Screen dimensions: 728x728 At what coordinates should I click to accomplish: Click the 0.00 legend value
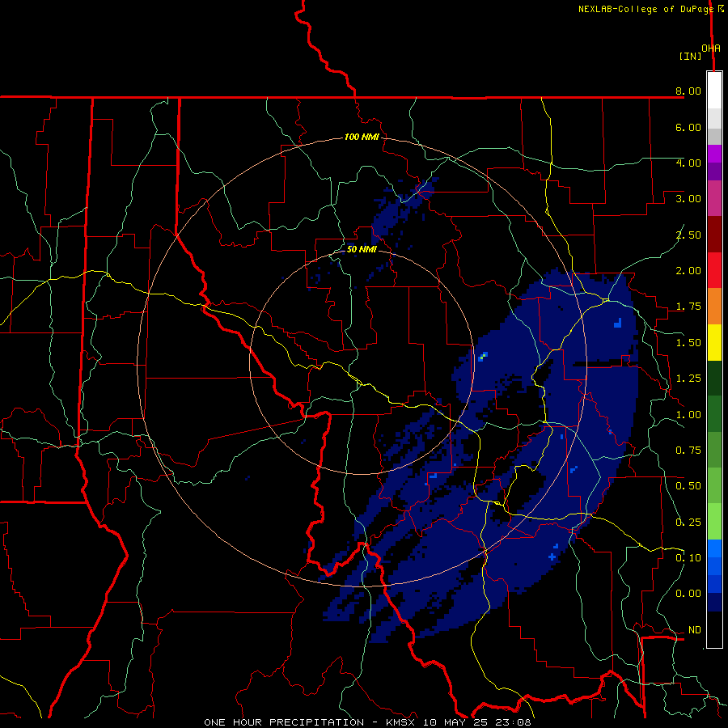point(688,594)
